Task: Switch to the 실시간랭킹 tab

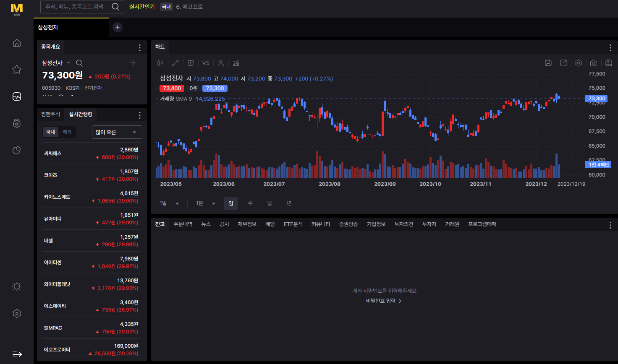Action: (80, 114)
